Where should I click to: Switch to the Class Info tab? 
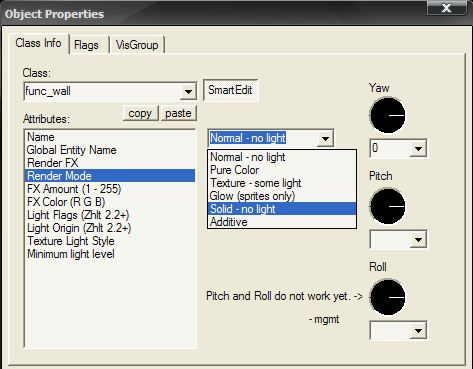click(x=39, y=43)
